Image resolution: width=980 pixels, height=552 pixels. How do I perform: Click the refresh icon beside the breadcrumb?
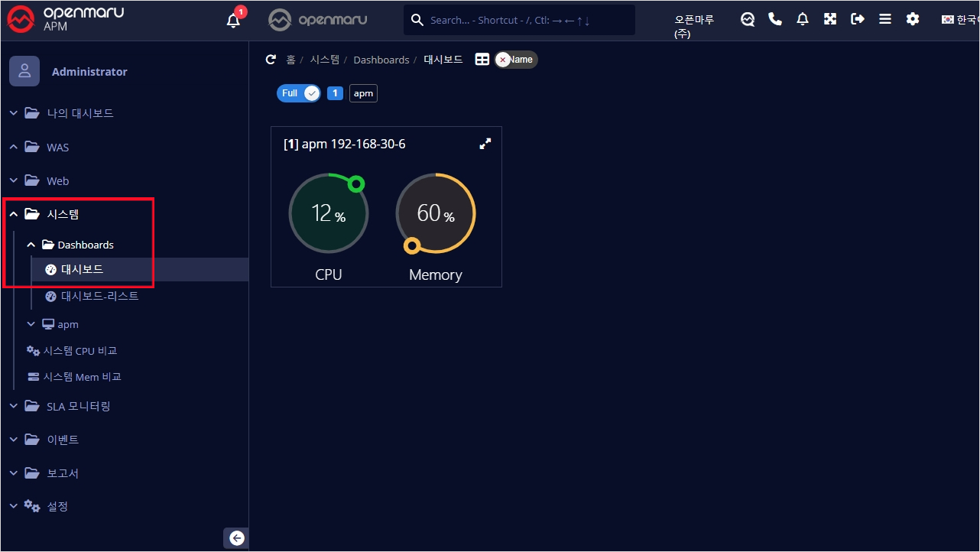coord(270,60)
